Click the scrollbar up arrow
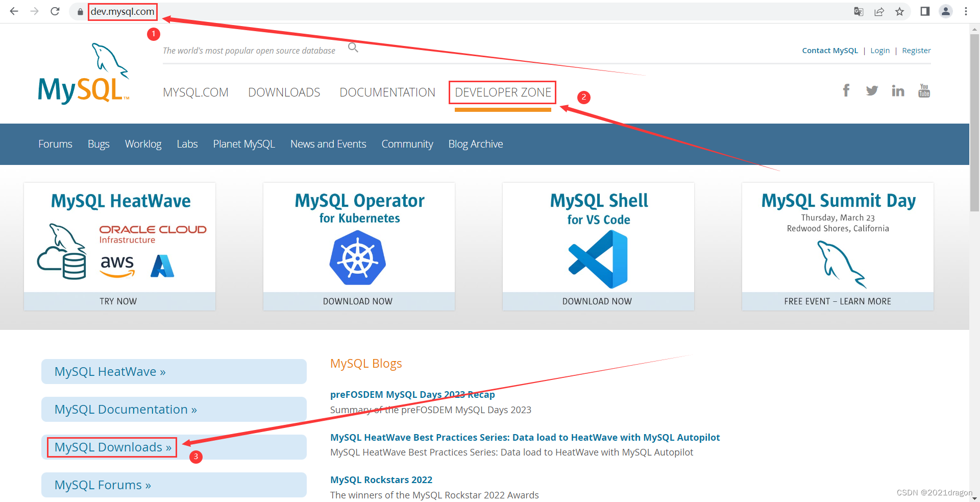 click(x=974, y=29)
